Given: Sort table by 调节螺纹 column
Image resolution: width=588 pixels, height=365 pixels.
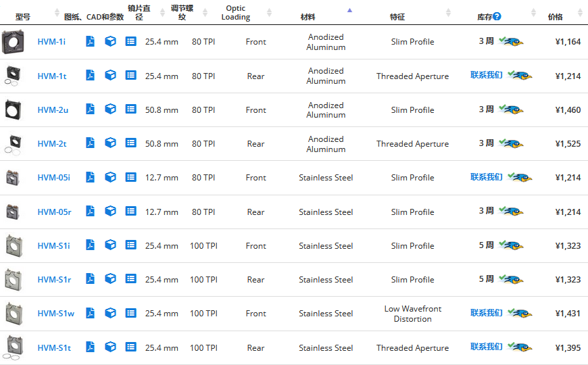Looking at the screenshot, I should [x=205, y=12].
